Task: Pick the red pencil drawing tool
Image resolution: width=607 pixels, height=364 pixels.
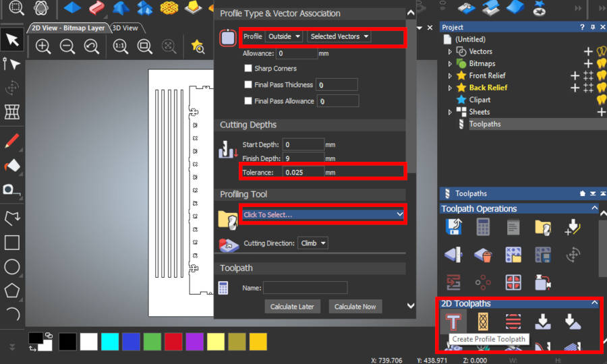Action: 12,141
